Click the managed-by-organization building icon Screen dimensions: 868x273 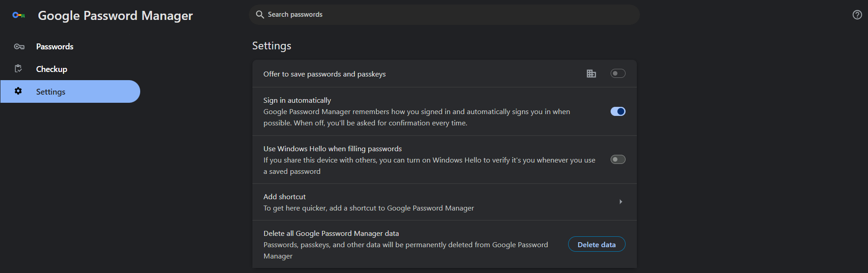[591, 73]
